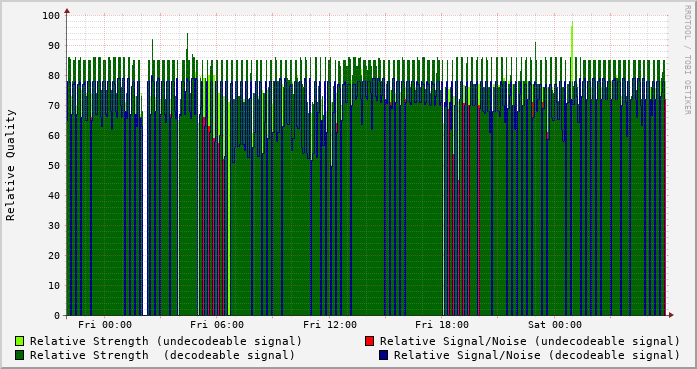Click the 100 value on the y-axis
Image resolution: width=697 pixels, height=369 pixels.
click(51, 16)
